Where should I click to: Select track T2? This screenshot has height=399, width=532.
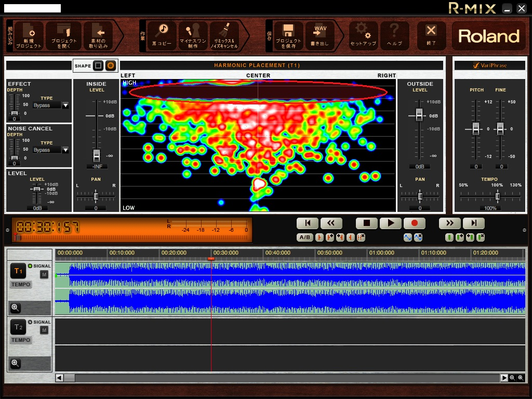(18, 327)
